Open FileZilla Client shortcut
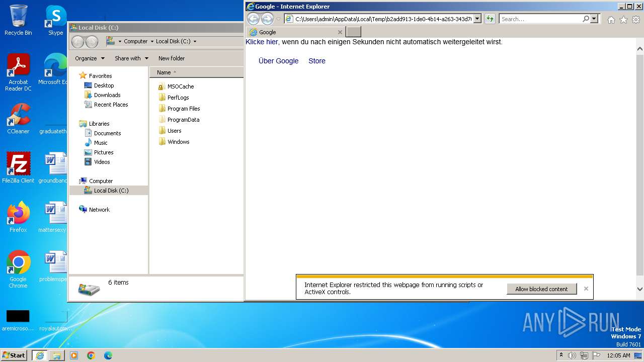Viewport: 644px width, 362px height. (x=18, y=167)
